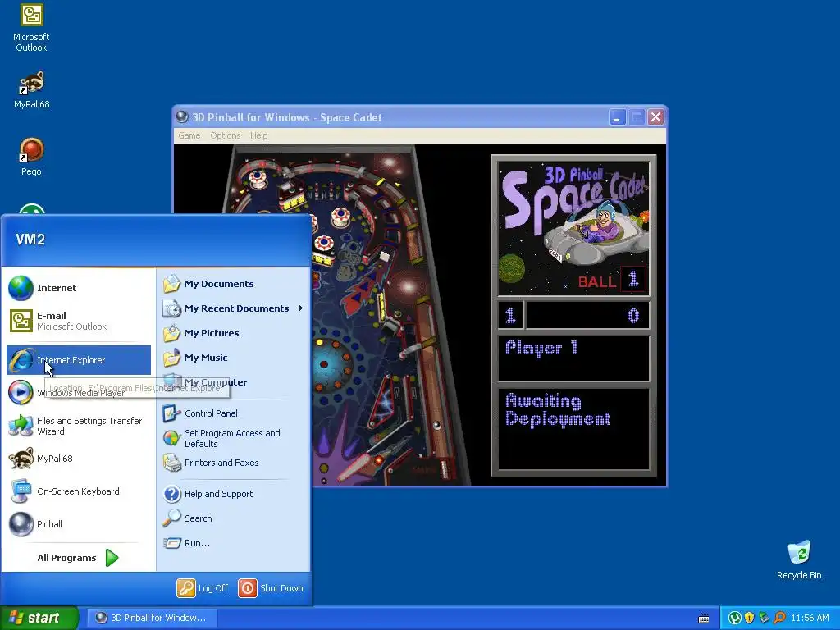Click the 'Player 1' text panel

[573, 358]
